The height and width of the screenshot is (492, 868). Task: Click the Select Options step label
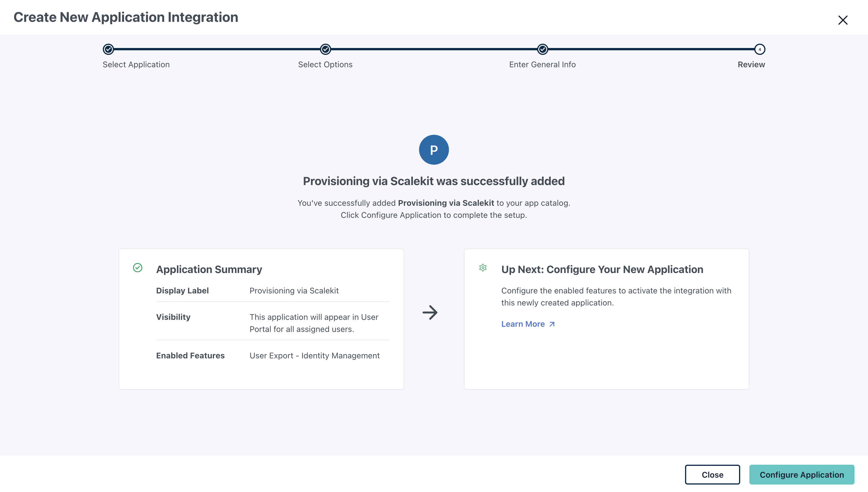(325, 65)
